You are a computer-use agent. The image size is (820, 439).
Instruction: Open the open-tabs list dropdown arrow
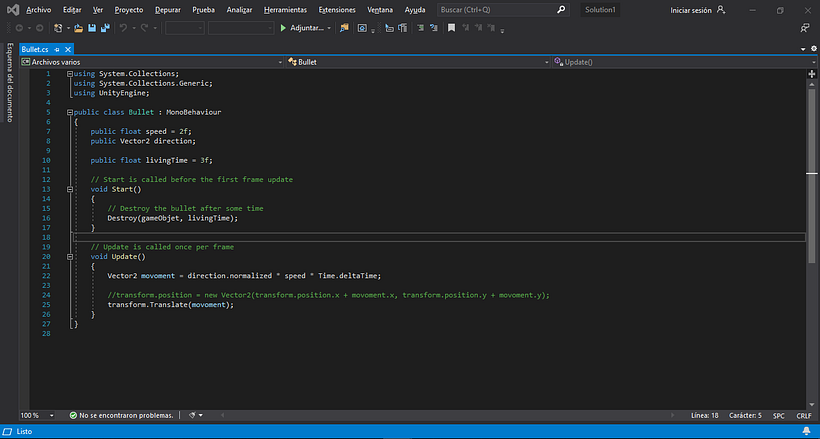803,49
